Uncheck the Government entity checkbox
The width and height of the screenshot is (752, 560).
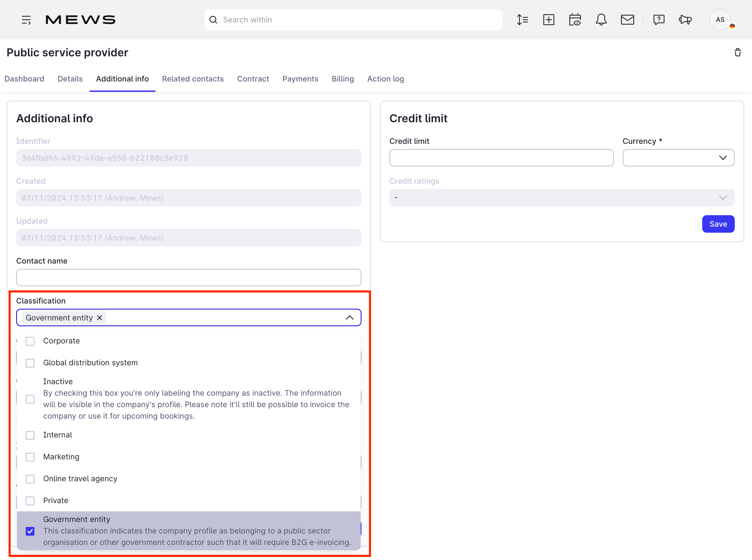pos(30,531)
